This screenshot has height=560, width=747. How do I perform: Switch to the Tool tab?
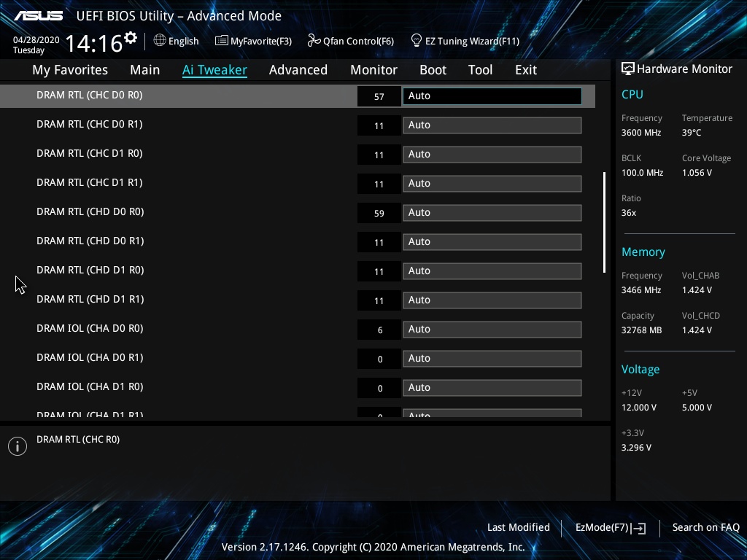[480, 69]
